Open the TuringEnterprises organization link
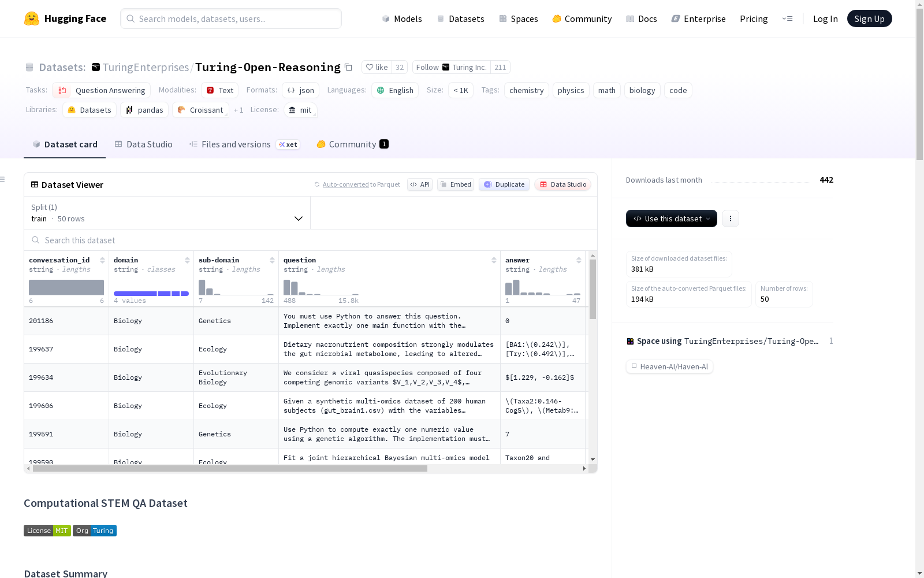Viewport: 924px width, 578px height. point(146,67)
